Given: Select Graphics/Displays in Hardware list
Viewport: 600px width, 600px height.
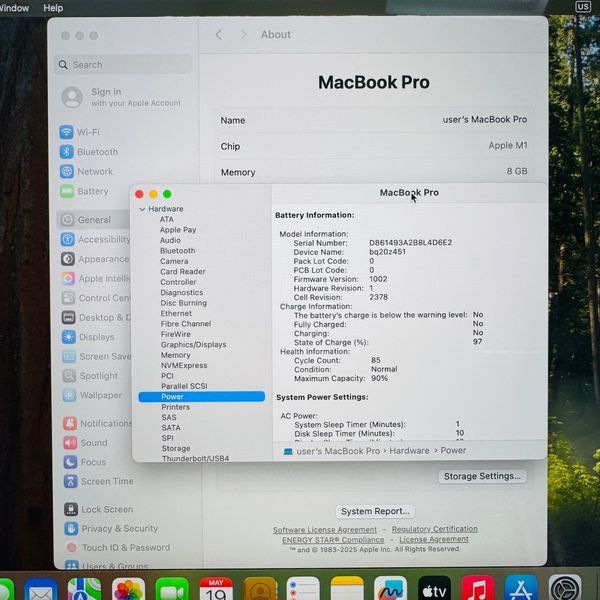Looking at the screenshot, I should point(193,344).
